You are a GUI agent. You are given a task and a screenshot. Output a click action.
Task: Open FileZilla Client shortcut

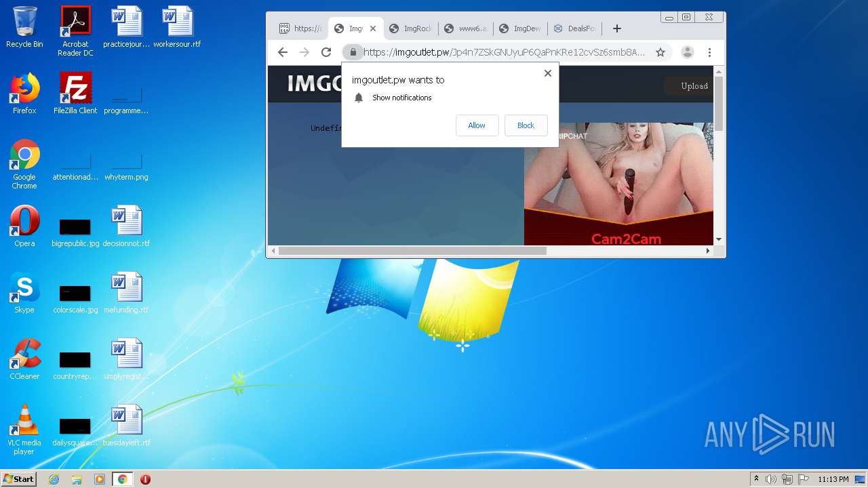point(75,94)
